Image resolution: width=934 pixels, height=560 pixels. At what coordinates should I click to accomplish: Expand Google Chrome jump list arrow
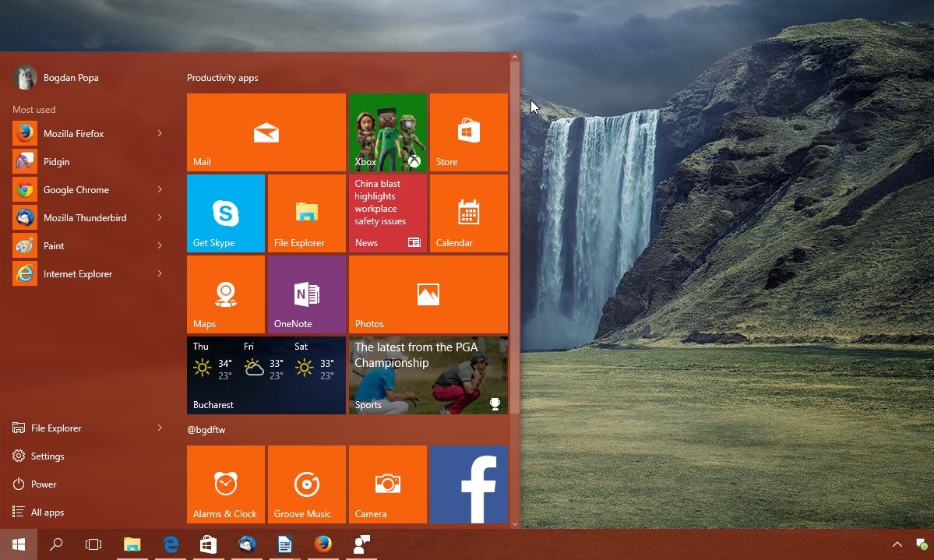click(160, 189)
